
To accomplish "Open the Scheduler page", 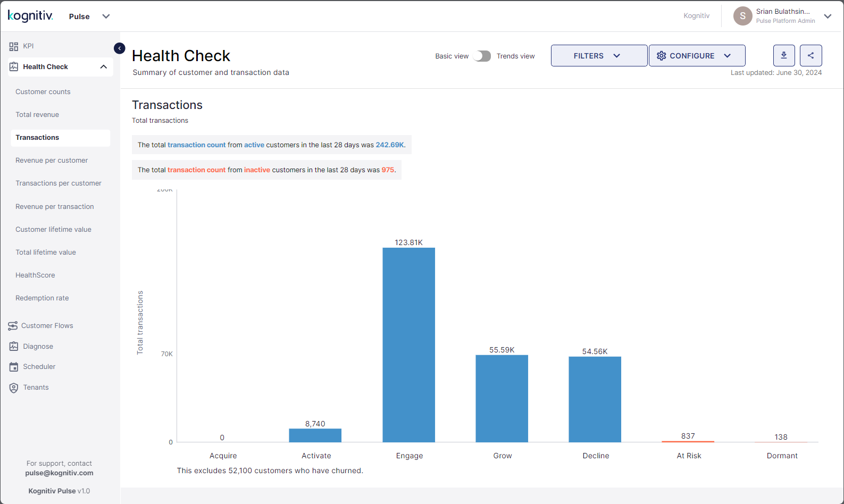I will (x=39, y=367).
